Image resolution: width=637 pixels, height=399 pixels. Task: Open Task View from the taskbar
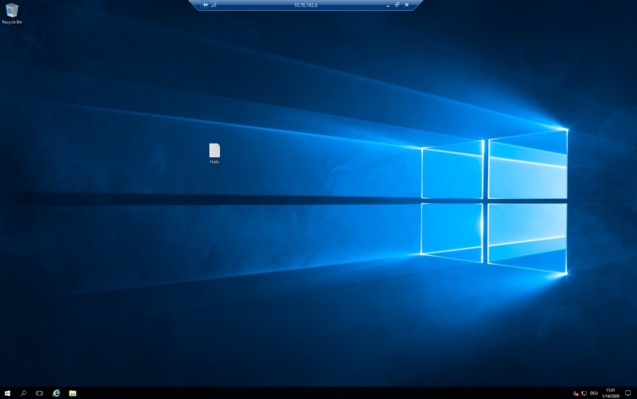(x=39, y=393)
